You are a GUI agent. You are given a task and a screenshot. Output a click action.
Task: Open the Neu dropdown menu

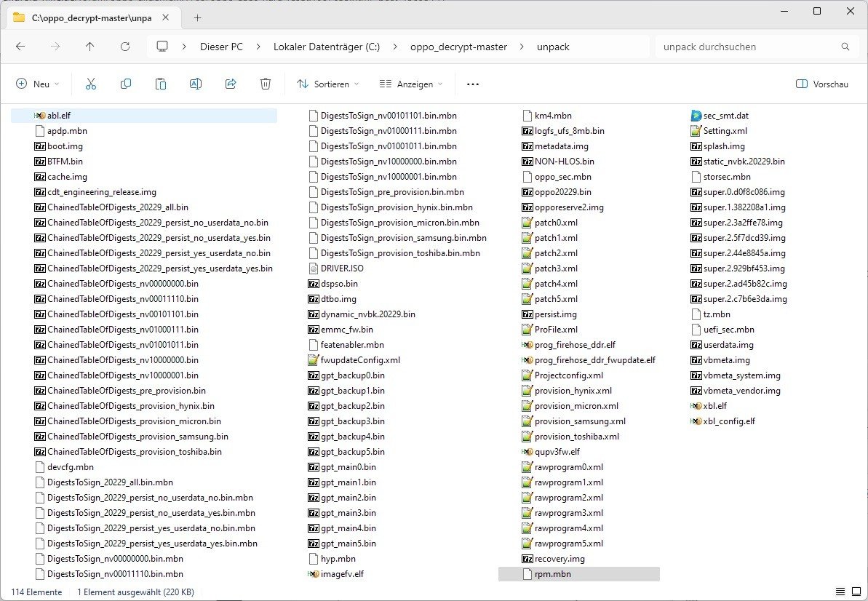[x=38, y=84]
